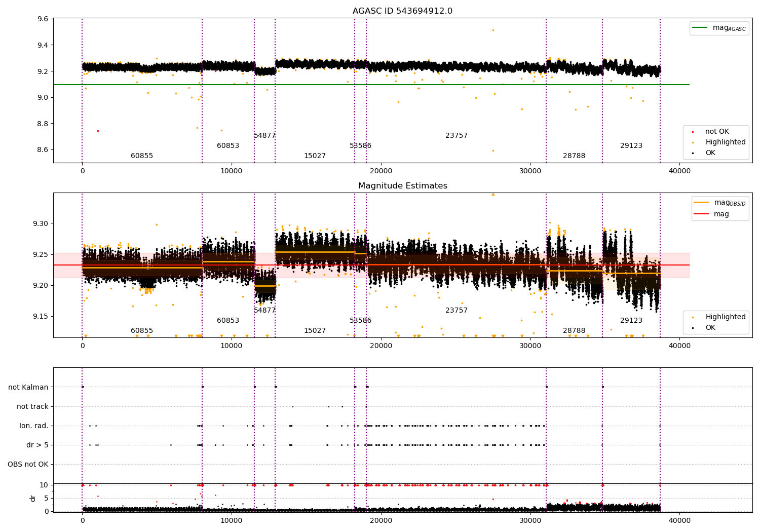Click OBSID label 60853 in AGASC ID plot
This screenshot has width=760, height=532.
click(228, 146)
